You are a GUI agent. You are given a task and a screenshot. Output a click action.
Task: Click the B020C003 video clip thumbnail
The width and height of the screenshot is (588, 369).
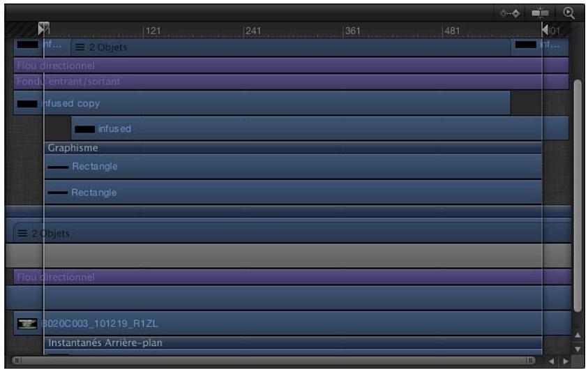coord(27,324)
